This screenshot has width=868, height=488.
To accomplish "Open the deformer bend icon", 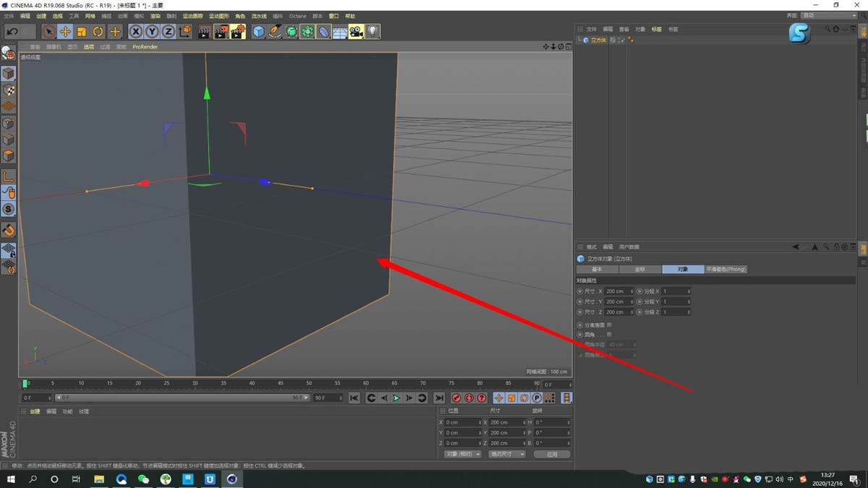I will click(324, 32).
